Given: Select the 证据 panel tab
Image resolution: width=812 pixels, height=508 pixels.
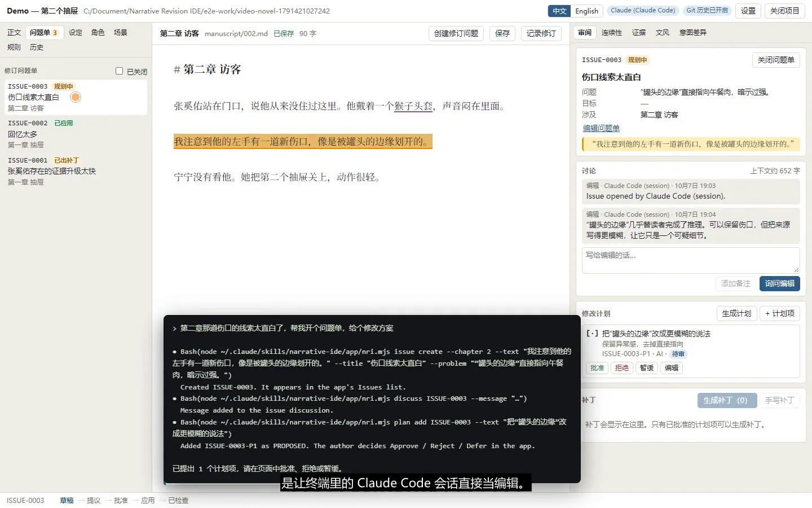Looking at the screenshot, I should tap(639, 33).
